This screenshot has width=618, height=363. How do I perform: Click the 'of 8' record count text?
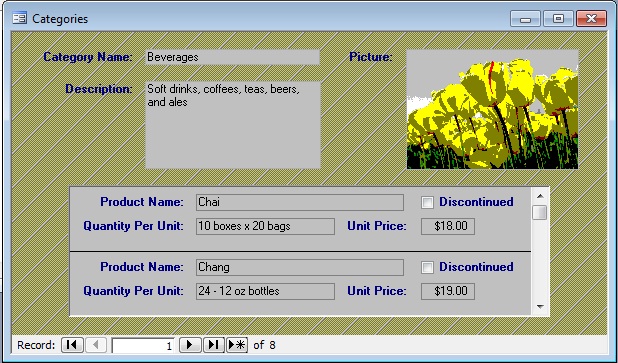(x=264, y=345)
